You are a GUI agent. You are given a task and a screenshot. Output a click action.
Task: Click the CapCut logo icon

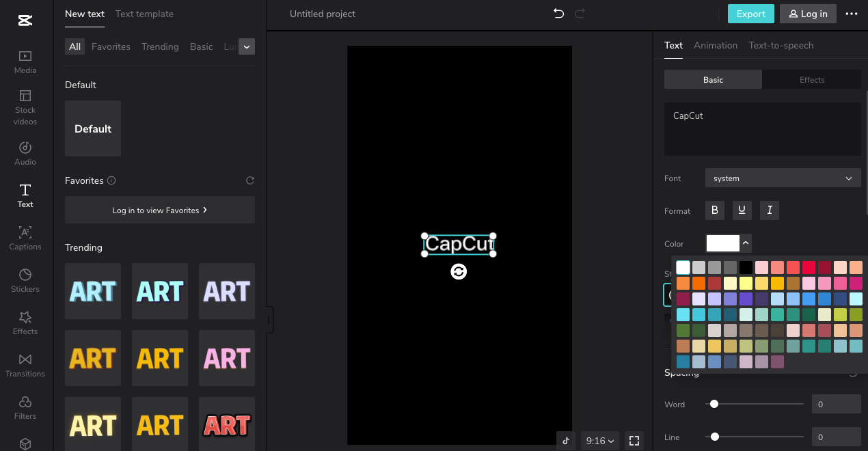tap(25, 20)
